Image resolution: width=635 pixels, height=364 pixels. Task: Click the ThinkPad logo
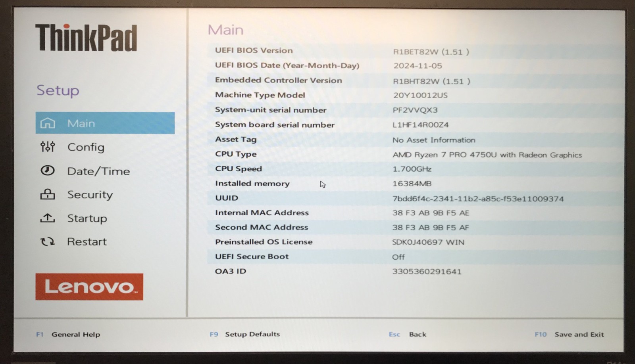pyautogui.click(x=86, y=38)
